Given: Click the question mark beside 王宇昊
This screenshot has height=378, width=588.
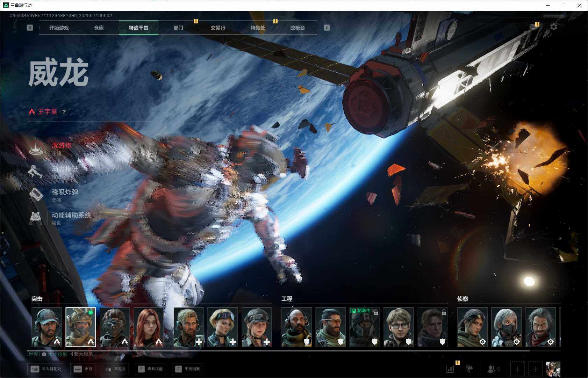Looking at the screenshot, I should (x=64, y=112).
